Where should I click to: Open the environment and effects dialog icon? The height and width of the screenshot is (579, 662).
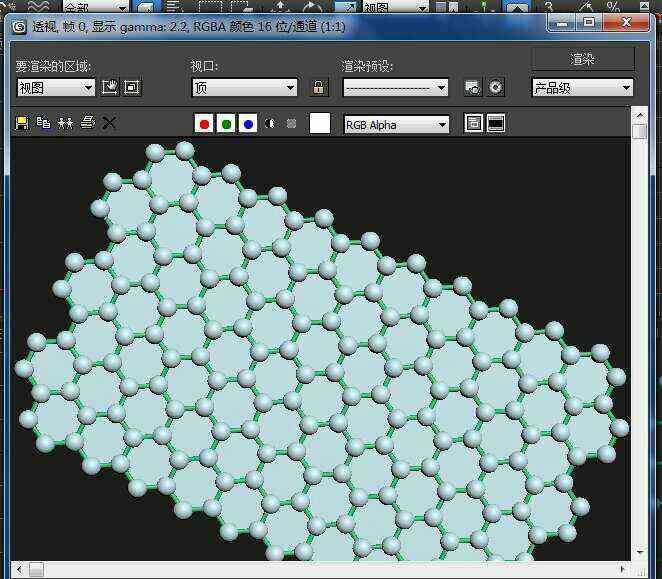495,88
